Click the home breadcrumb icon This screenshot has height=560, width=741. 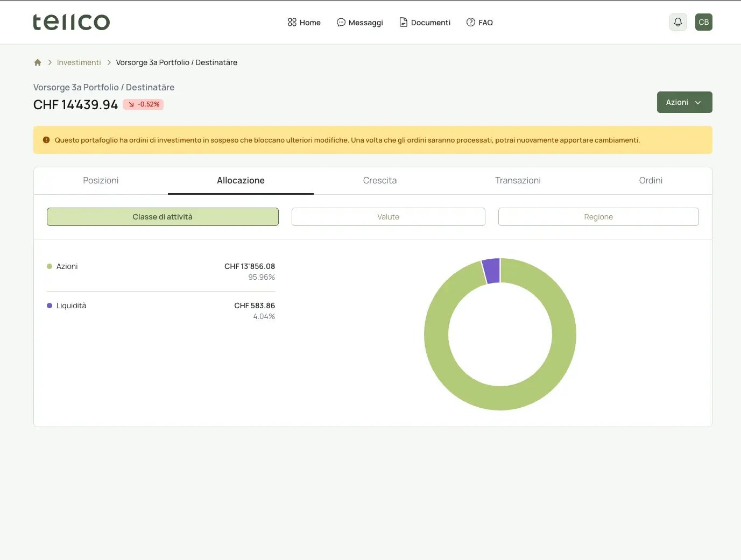[x=38, y=62]
